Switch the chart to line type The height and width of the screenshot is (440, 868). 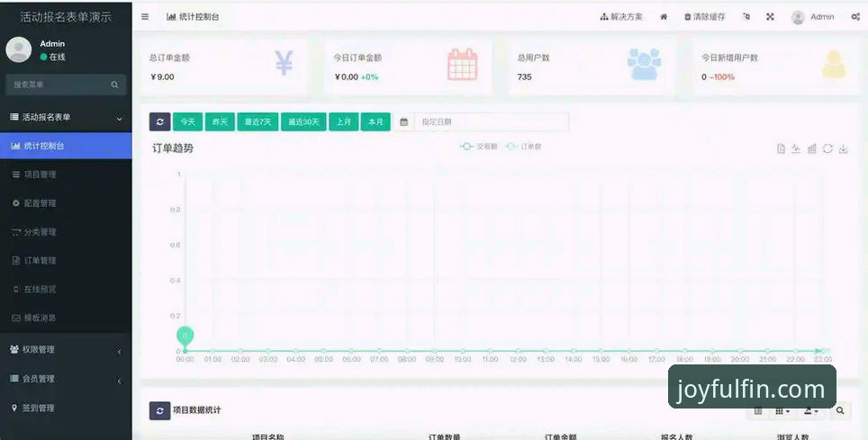[796, 148]
